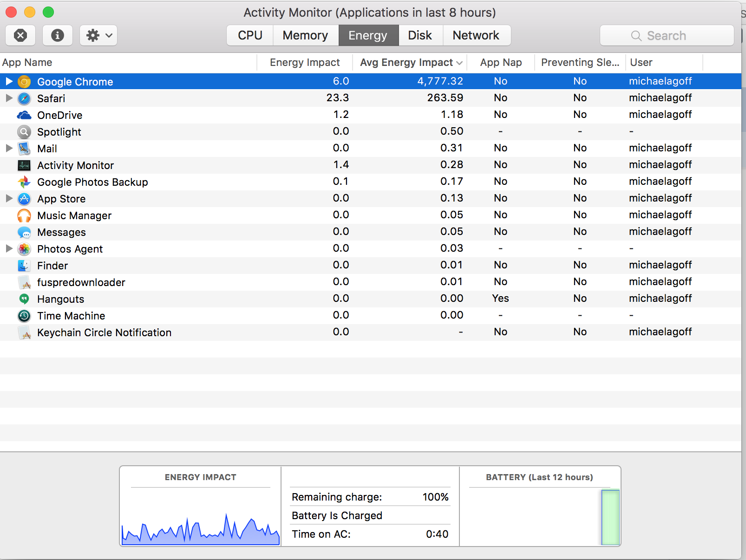Select the Keychain Circle Notification row
The image size is (746, 560).
point(371,332)
